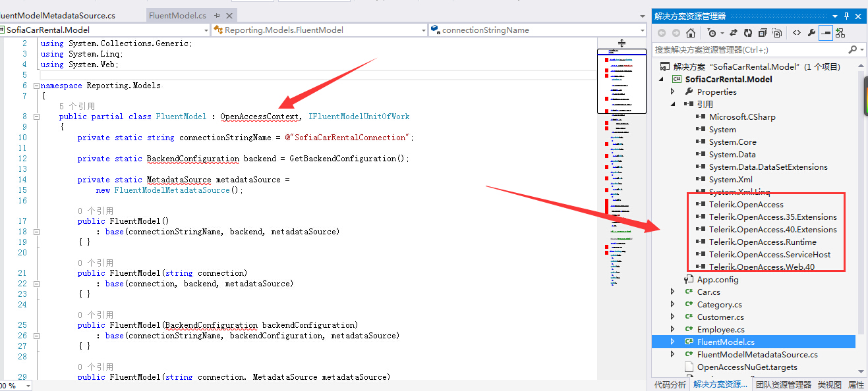Click IFluentModelUnitOfWork interface name in code
This screenshot has width=868, height=391.
point(359,117)
